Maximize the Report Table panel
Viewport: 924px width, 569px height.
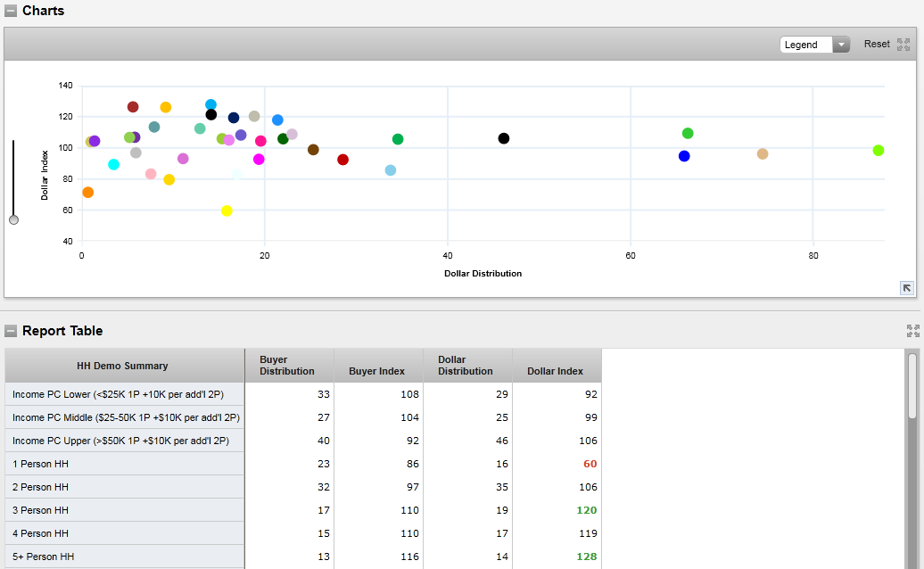click(x=912, y=331)
